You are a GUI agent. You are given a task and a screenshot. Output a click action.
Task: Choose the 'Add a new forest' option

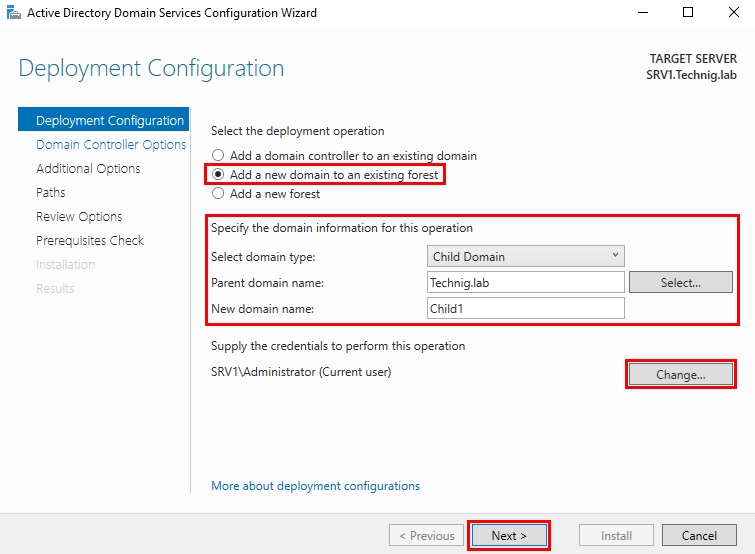coord(218,194)
